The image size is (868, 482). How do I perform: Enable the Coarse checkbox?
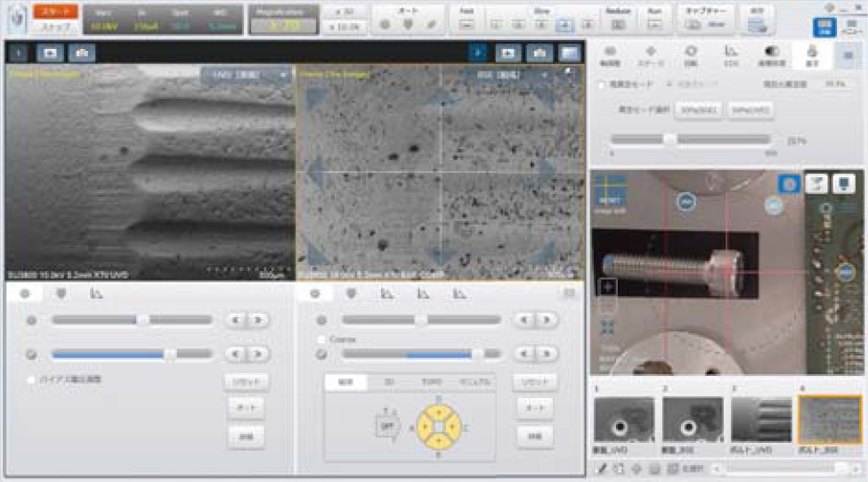[x=322, y=339]
